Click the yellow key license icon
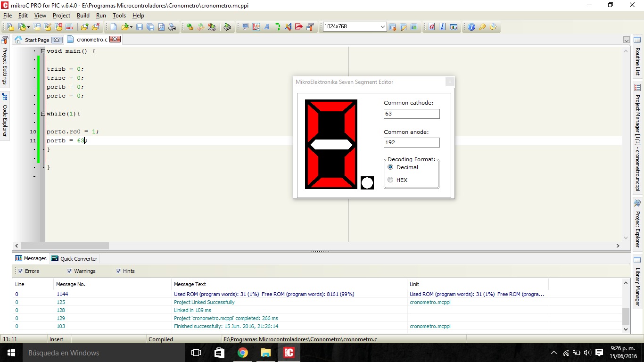Viewport: 644px width, 362px height. (482, 27)
